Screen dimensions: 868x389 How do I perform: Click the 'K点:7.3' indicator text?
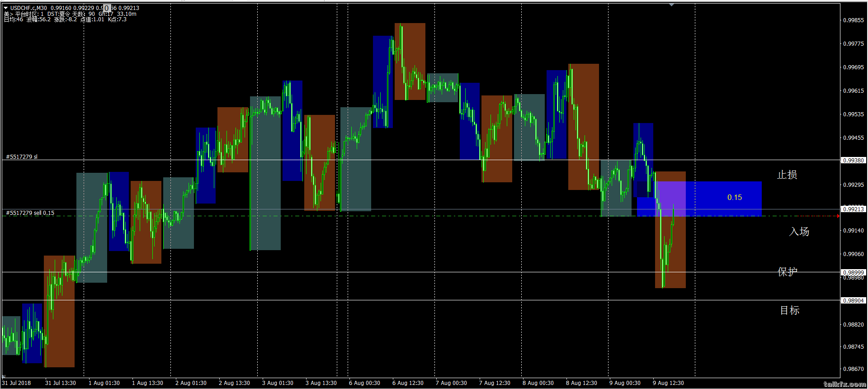(x=117, y=19)
